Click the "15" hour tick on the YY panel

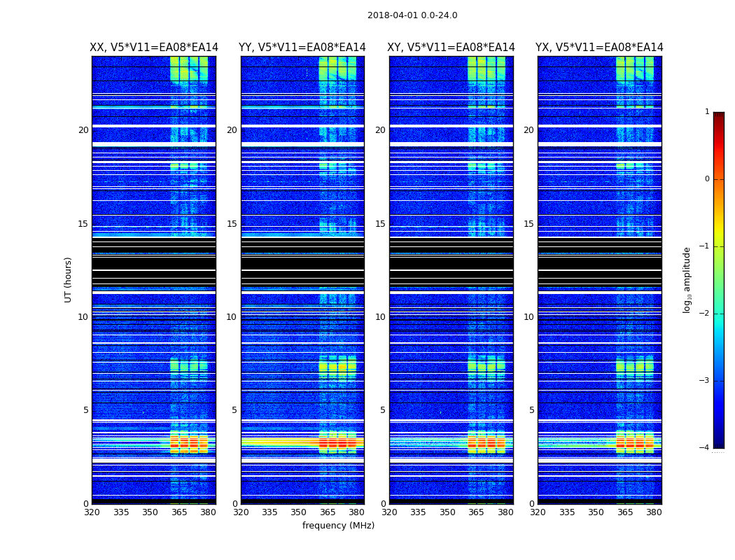232,224
